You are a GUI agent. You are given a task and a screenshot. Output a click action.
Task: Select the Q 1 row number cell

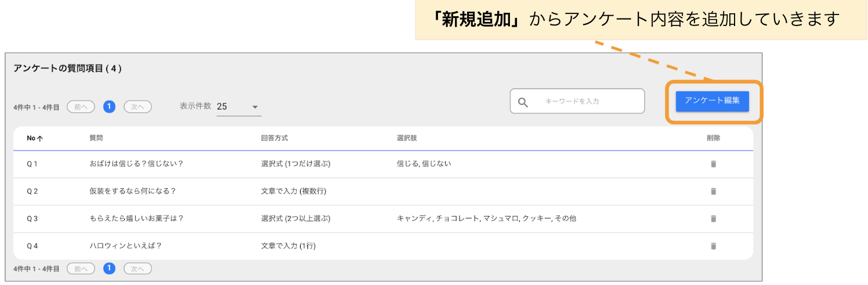point(32,164)
